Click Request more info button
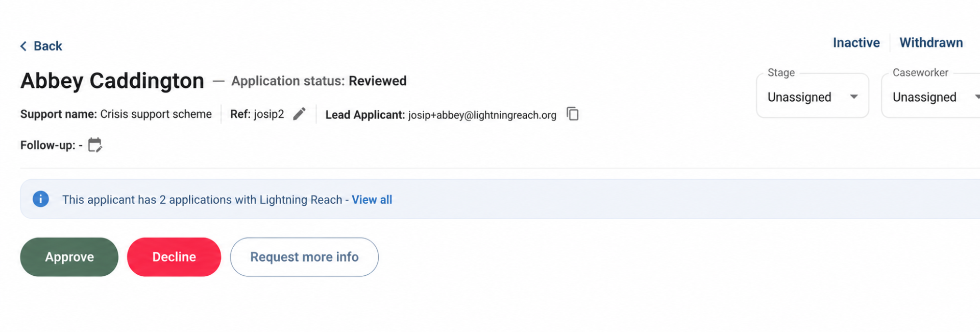 coord(304,257)
